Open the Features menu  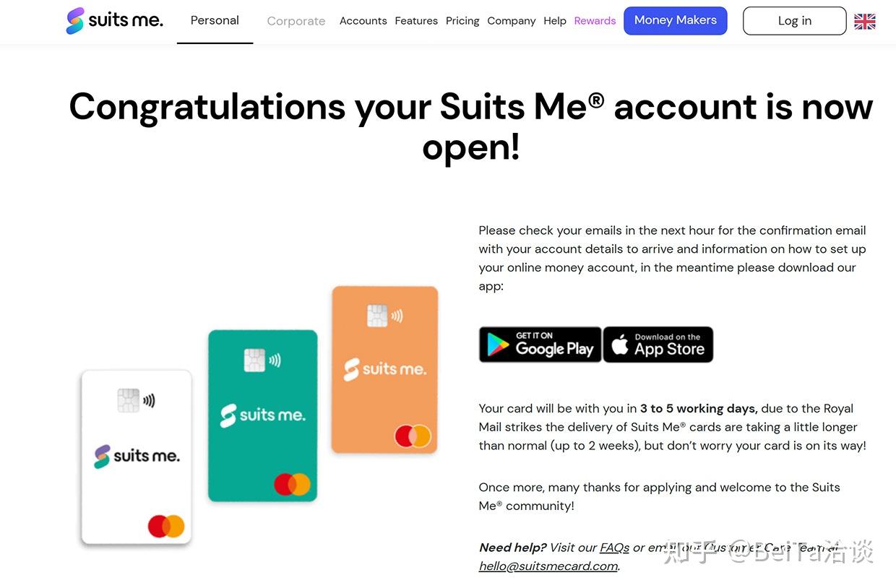coord(416,21)
